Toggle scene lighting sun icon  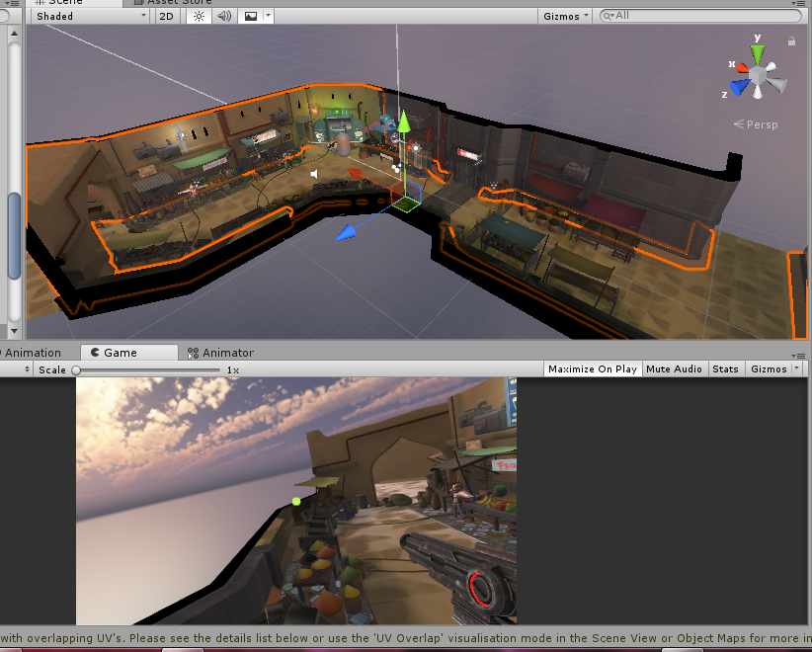tap(199, 16)
